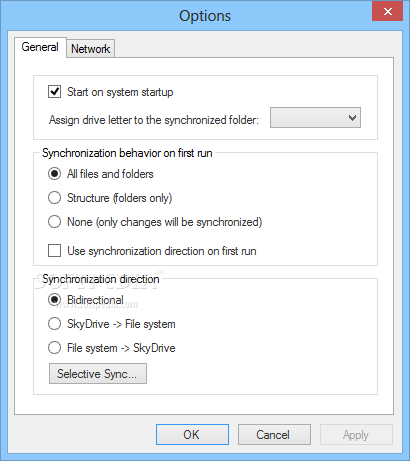This screenshot has height=461, width=410.
Task: Click the grayed-out Apply button
Action: pyautogui.click(x=356, y=435)
